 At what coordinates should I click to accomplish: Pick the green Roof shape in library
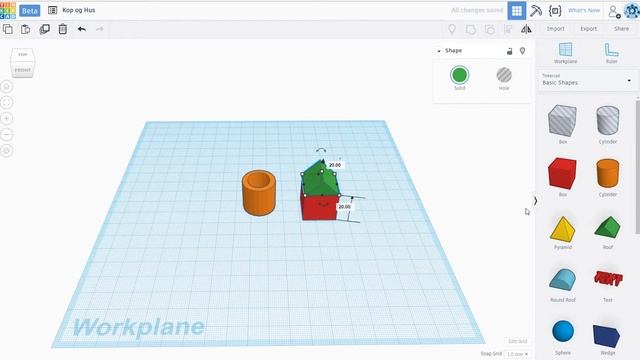[x=608, y=227]
